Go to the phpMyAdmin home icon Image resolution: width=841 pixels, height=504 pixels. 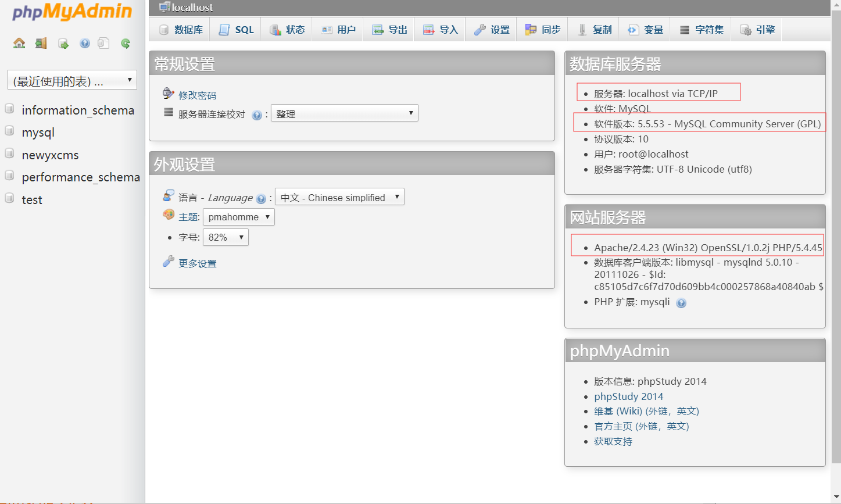(x=19, y=43)
